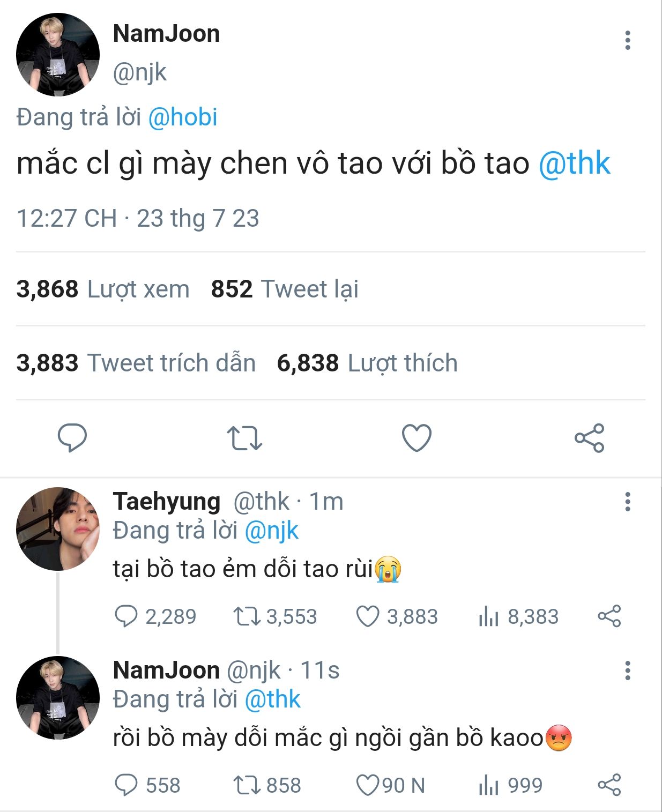Open the three-dot menu on Taehyung's reply

(x=627, y=502)
